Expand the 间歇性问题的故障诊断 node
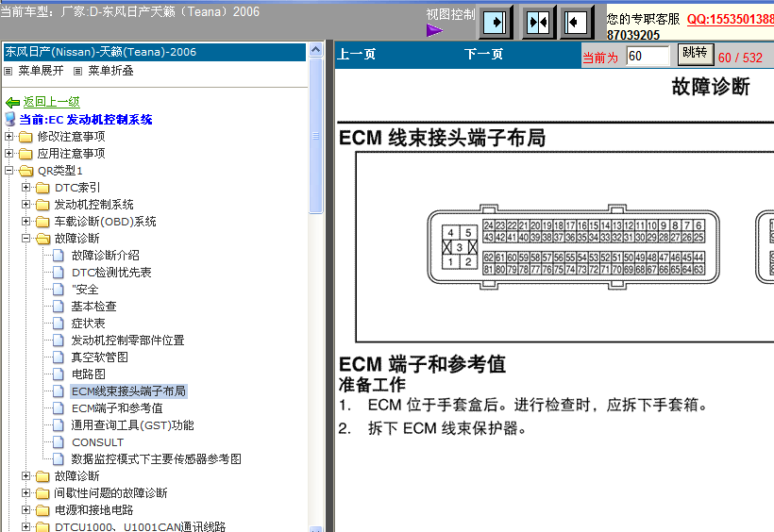Image resolution: width=774 pixels, height=532 pixels. 26,492
